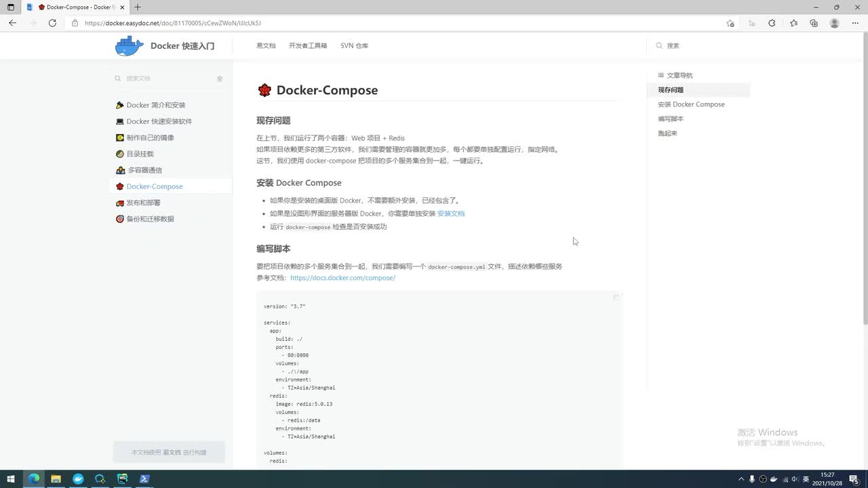Add this page to favorites
The image size is (868, 488).
[x=730, y=23]
